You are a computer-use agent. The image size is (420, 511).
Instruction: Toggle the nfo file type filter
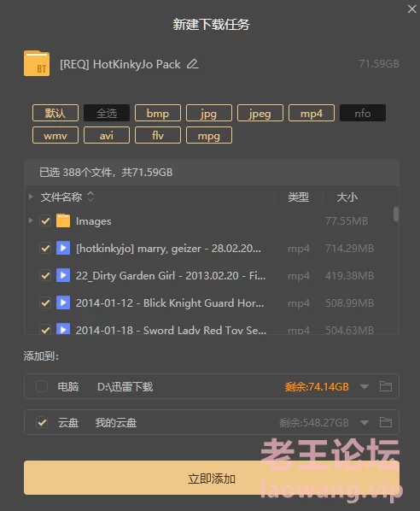tap(362, 113)
